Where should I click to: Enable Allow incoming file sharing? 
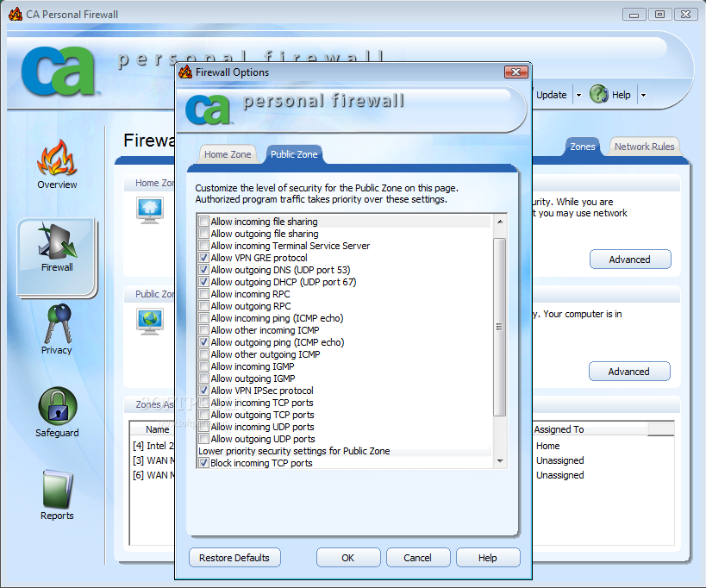[204, 222]
